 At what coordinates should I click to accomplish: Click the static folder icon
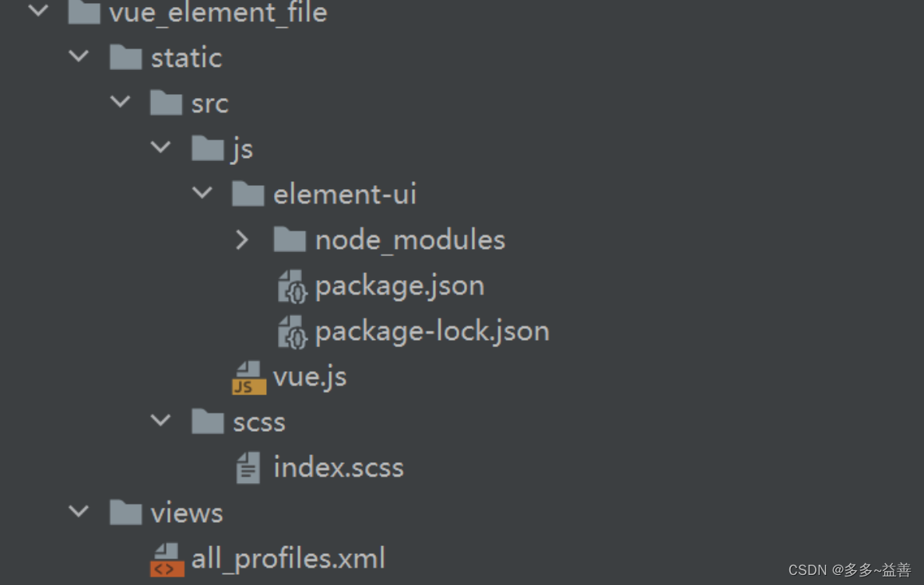(125, 57)
